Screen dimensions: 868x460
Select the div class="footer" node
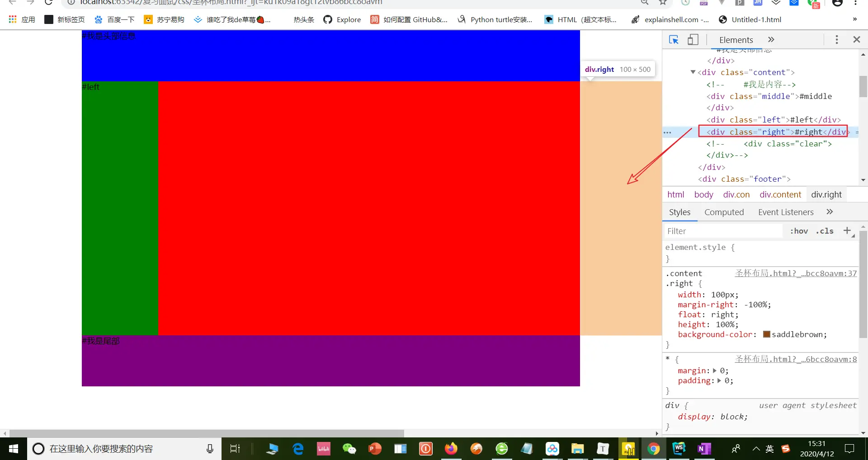click(x=744, y=179)
